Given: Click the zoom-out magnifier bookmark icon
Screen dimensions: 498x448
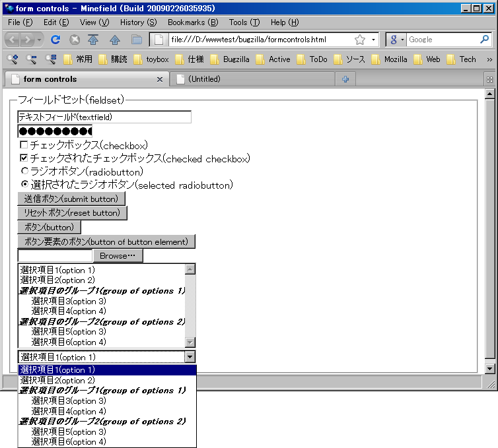Looking at the screenshot, I should click(x=32, y=59).
